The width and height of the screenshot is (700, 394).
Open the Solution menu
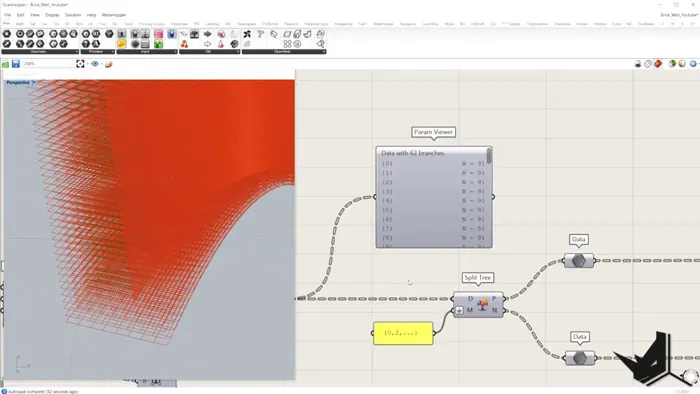pos(73,15)
